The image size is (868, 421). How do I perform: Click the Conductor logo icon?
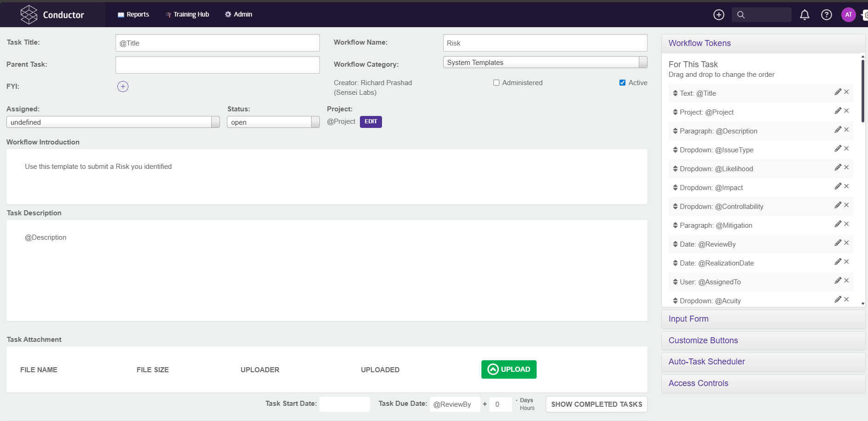(29, 15)
